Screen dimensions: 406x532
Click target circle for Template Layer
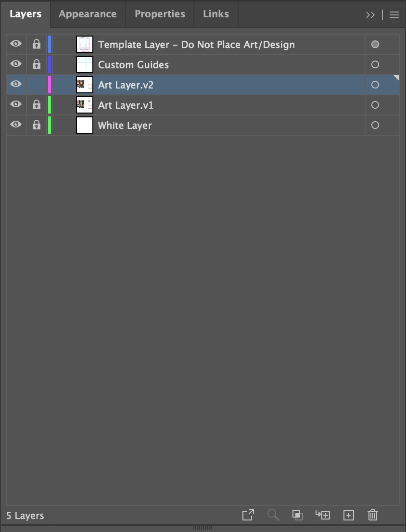click(375, 44)
